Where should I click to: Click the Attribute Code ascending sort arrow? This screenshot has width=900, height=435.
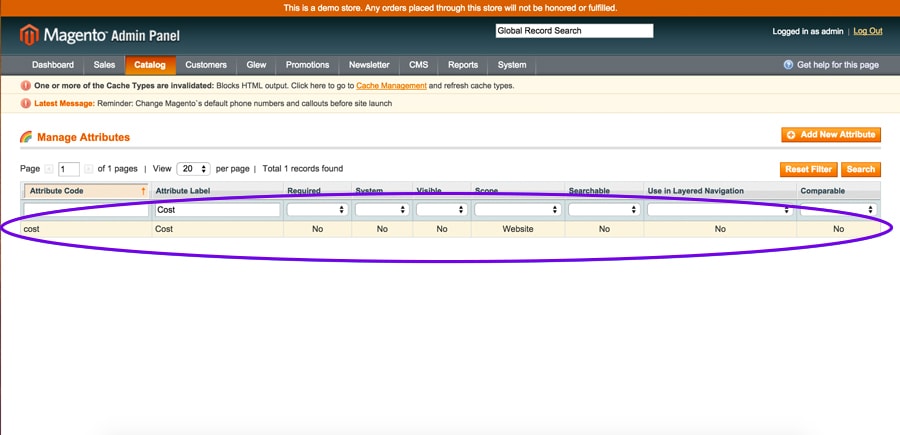coord(143,191)
